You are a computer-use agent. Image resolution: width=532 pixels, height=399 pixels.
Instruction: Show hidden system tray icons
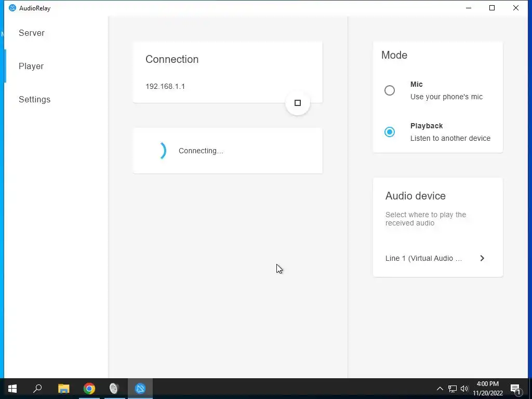(x=440, y=389)
